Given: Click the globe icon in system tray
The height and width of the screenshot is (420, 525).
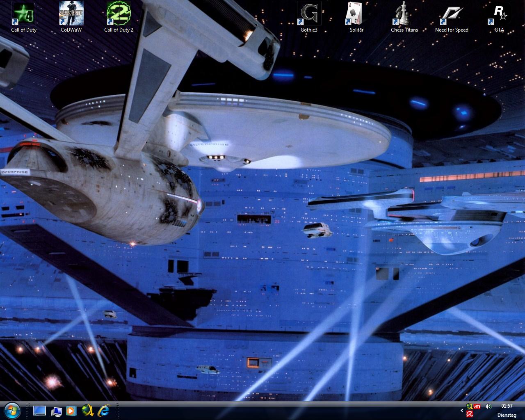Looking at the screenshot, I should pos(469,406).
